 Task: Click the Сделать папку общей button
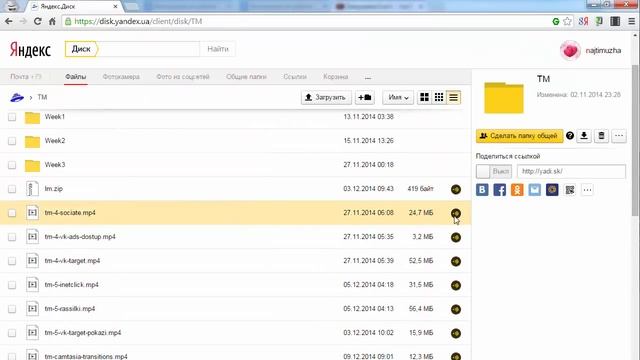(x=519, y=136)
